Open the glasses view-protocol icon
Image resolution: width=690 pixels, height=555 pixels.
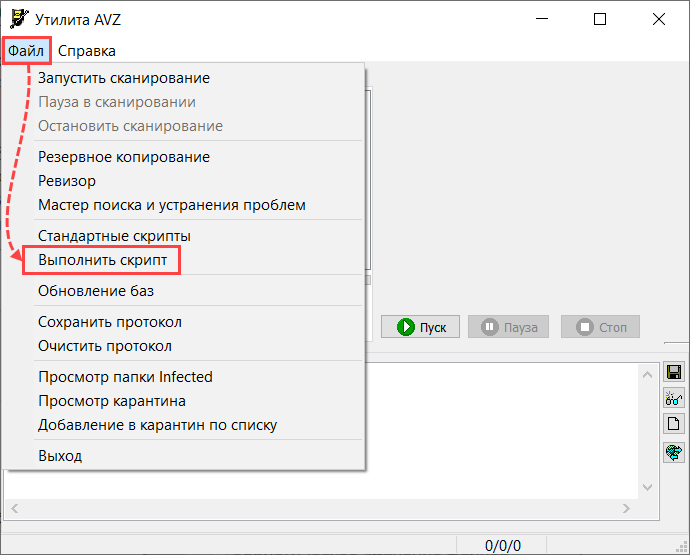pyautogui.click(x=674, y=398)
